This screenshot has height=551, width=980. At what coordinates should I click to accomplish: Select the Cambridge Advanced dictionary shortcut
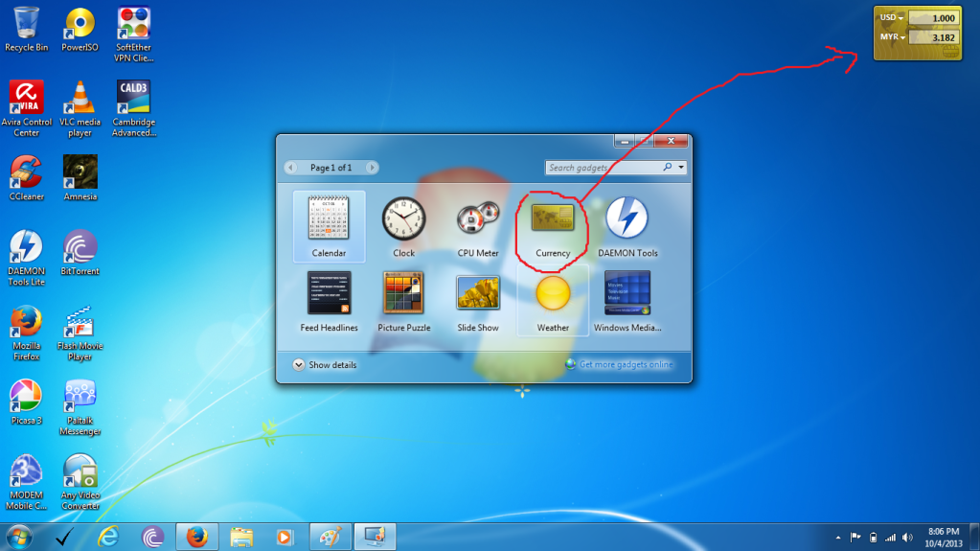pyautogui.click(x=134, y=109)
